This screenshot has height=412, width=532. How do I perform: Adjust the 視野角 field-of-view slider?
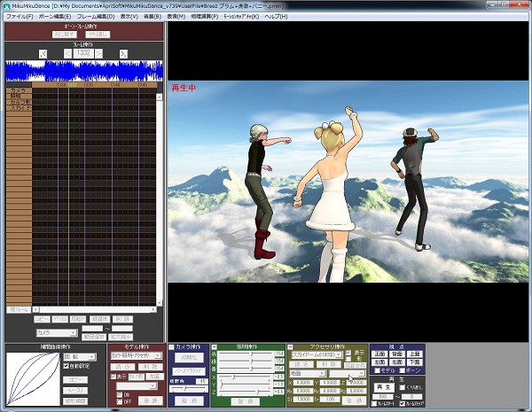(189, 389)
